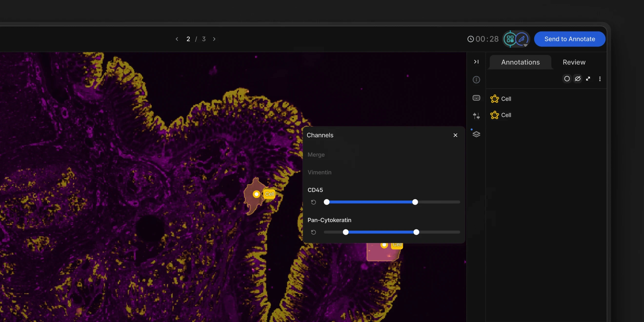Toggle the expand-annotations arrows control
This screenshot has height=322, width=644.
pyautogui.click(x=588, y=79)
